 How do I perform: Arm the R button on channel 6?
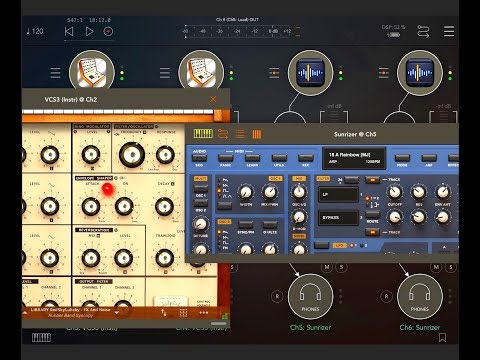click(386, 296)
